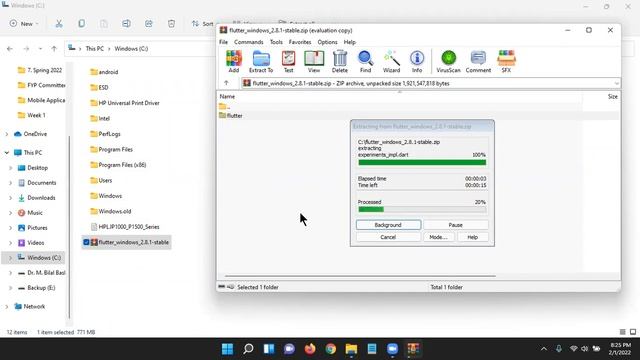
Task: Open the Options menu
Action: coord(327,42)
